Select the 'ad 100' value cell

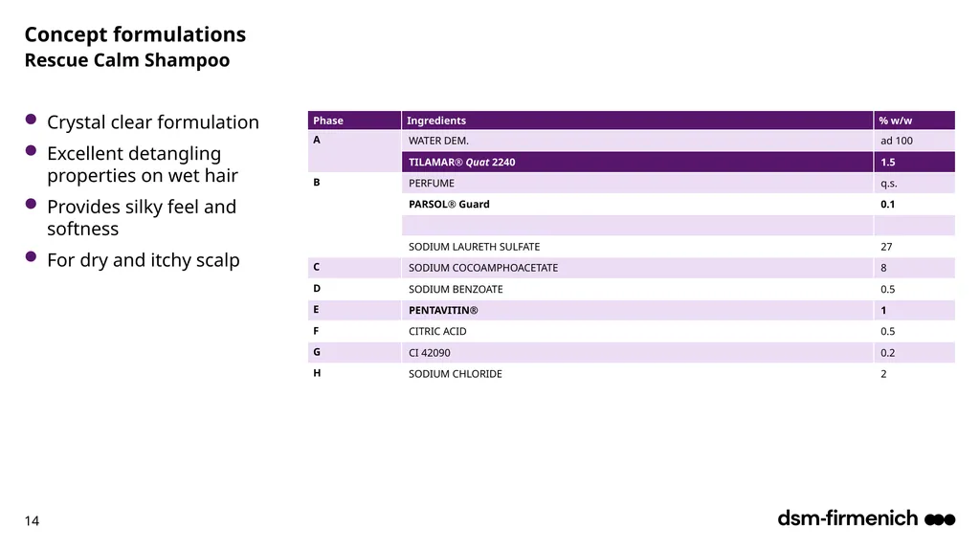tap(914, 141)
